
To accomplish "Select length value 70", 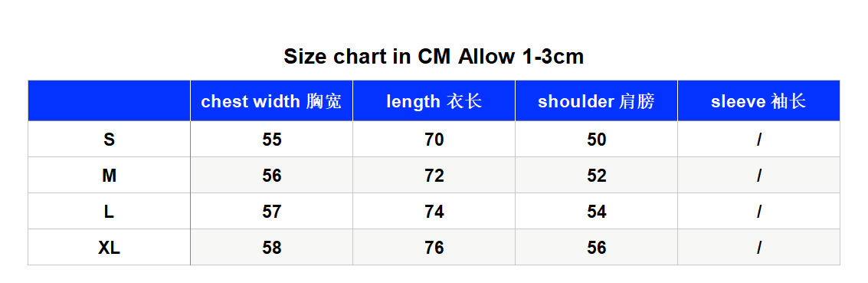I will tap(434, 140).
